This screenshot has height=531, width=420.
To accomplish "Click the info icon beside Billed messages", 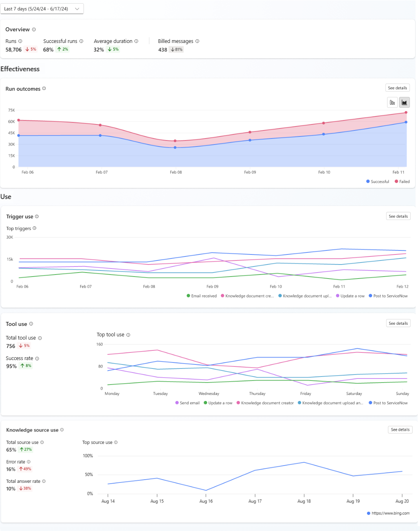I will 197,41.
